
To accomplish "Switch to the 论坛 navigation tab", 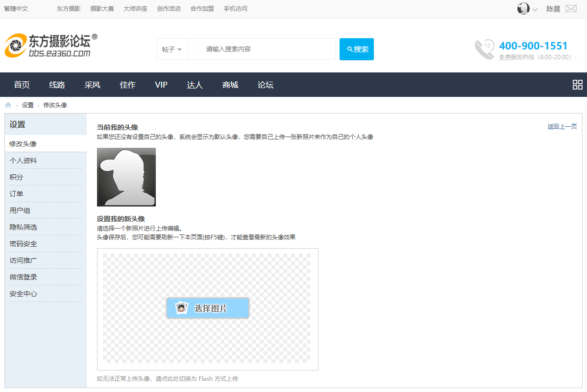I will pyautogui.click(x=265, y=84).
